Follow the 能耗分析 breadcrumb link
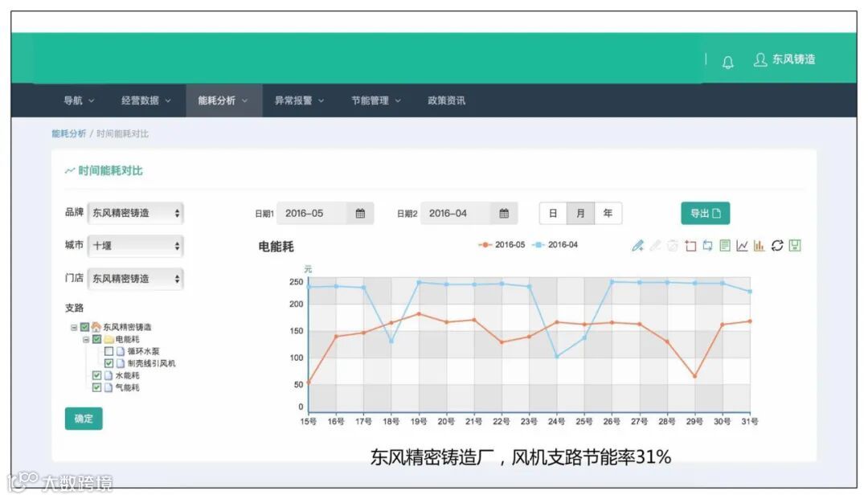This screenshot has height=499, width=868. [x=68, y=134]
